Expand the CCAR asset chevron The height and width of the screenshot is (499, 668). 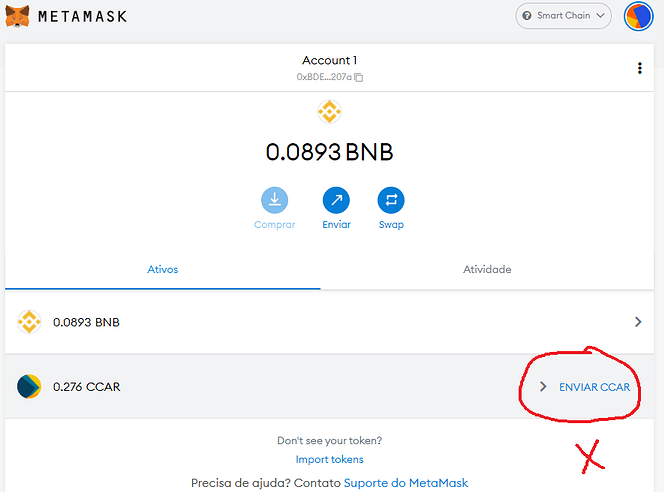(543, 387)
